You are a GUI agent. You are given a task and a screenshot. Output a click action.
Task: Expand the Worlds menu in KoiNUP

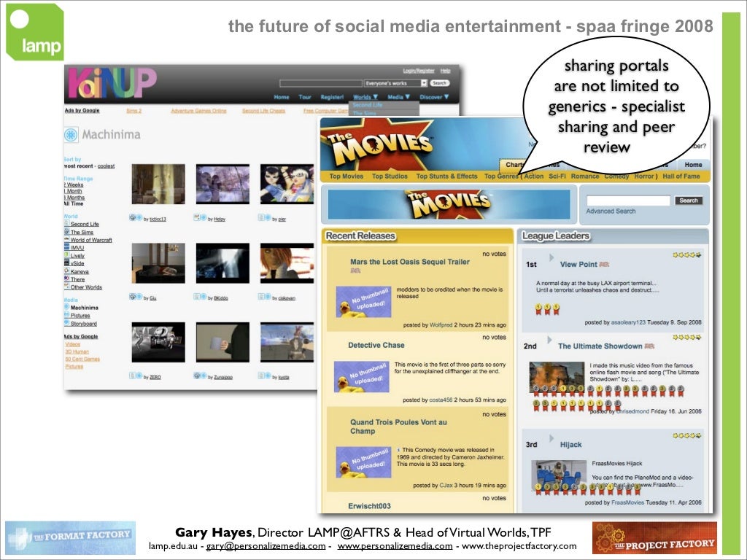coord(365,97)
